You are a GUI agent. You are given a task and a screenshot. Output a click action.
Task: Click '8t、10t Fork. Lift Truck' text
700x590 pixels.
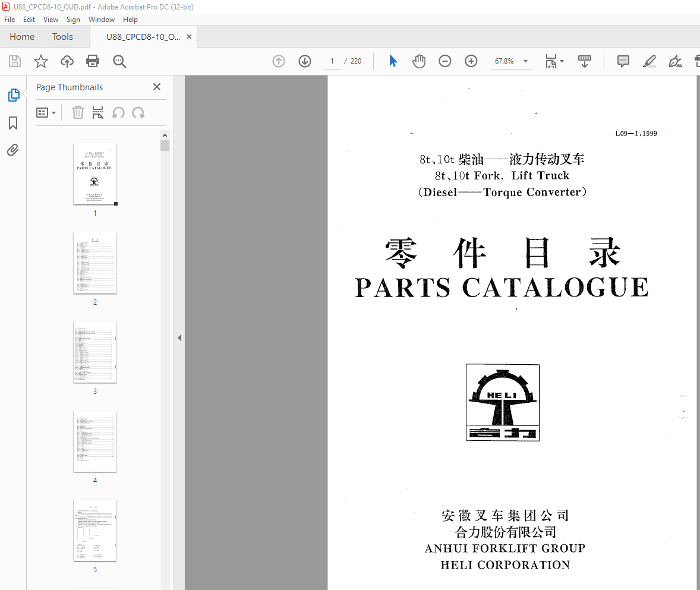tap(502, 176)
